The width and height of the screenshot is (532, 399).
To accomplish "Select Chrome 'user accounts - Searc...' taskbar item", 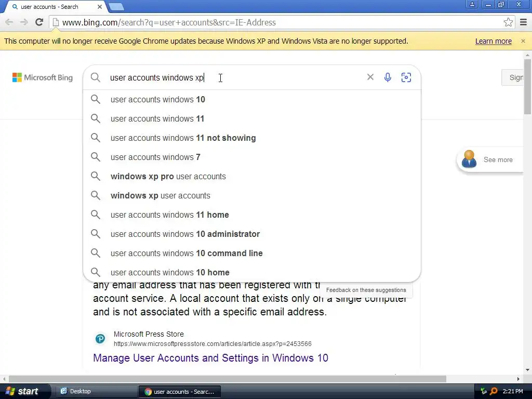I will click(x=180, y=392).
